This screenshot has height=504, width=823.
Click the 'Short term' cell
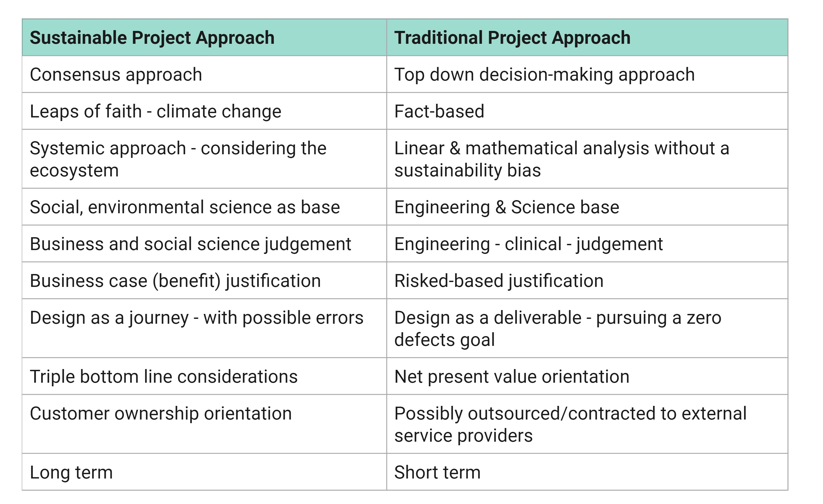[x=437, y=472]
